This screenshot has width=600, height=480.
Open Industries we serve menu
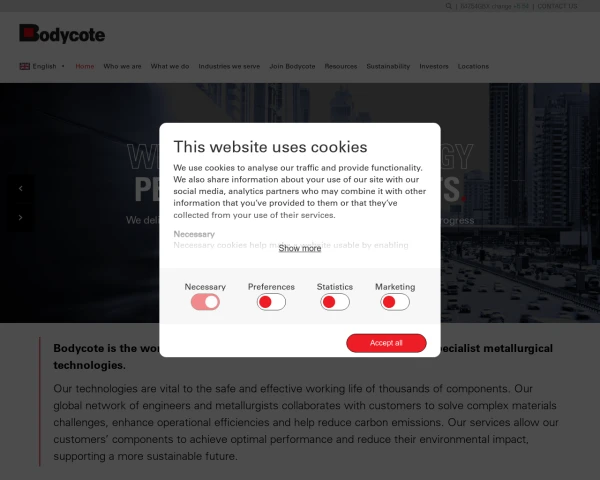229,66
